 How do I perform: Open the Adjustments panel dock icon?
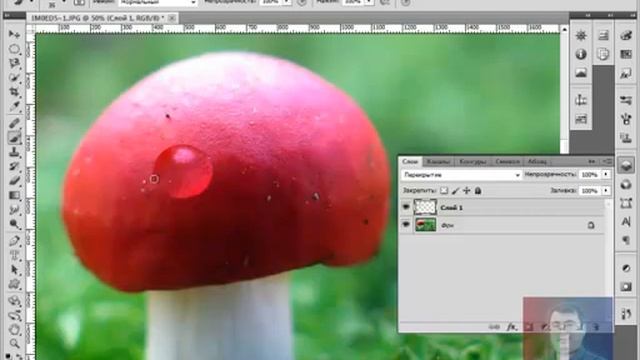(x=626, y=268)
